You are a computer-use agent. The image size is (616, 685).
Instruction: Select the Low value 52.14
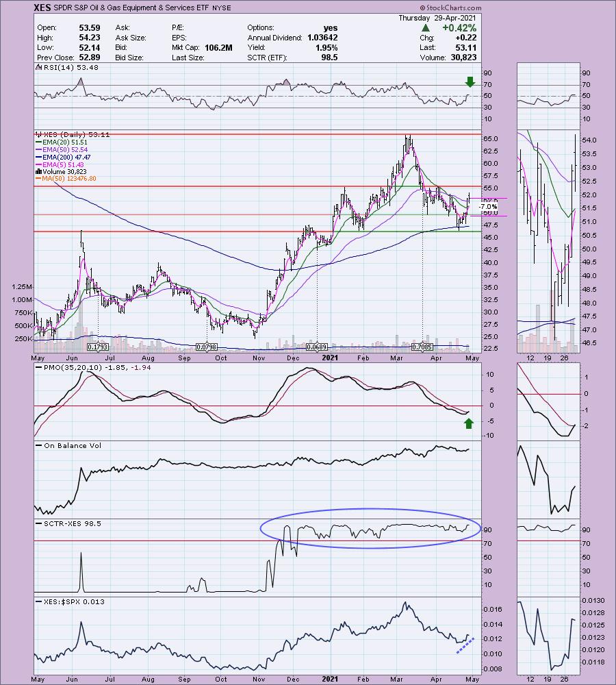tap(90, 48)
